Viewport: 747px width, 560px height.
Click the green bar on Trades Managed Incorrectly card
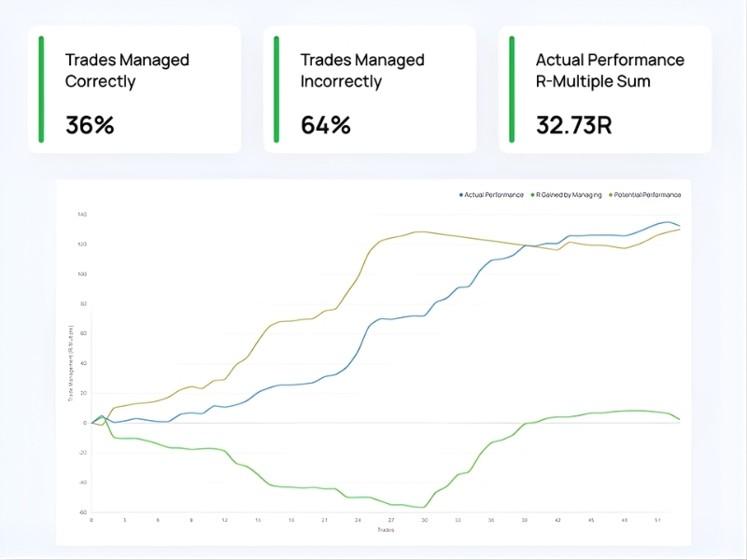276,90
